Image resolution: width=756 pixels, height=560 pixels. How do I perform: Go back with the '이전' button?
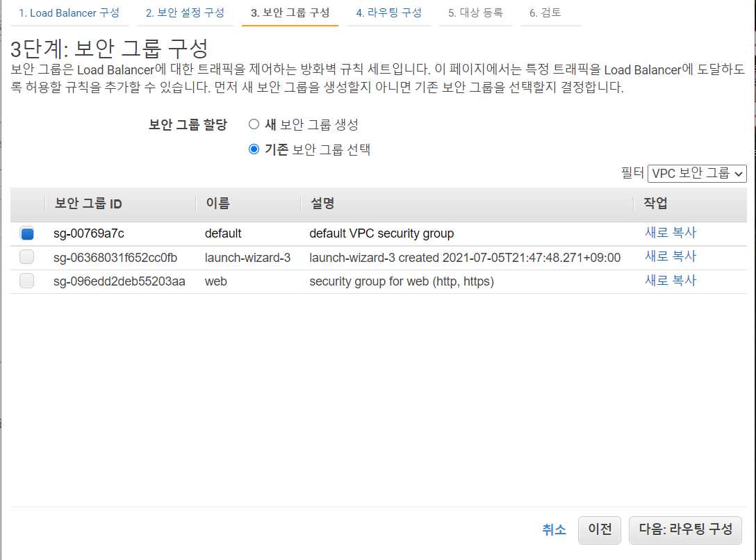pos(600,529)
